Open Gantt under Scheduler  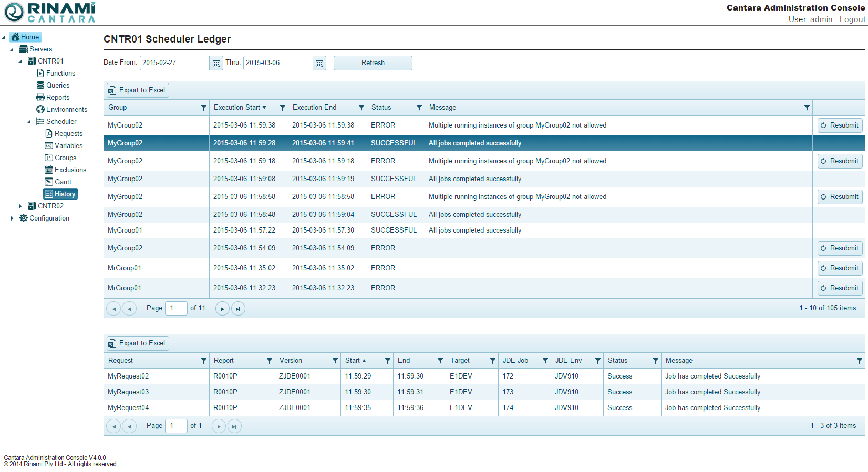[63, 182]
